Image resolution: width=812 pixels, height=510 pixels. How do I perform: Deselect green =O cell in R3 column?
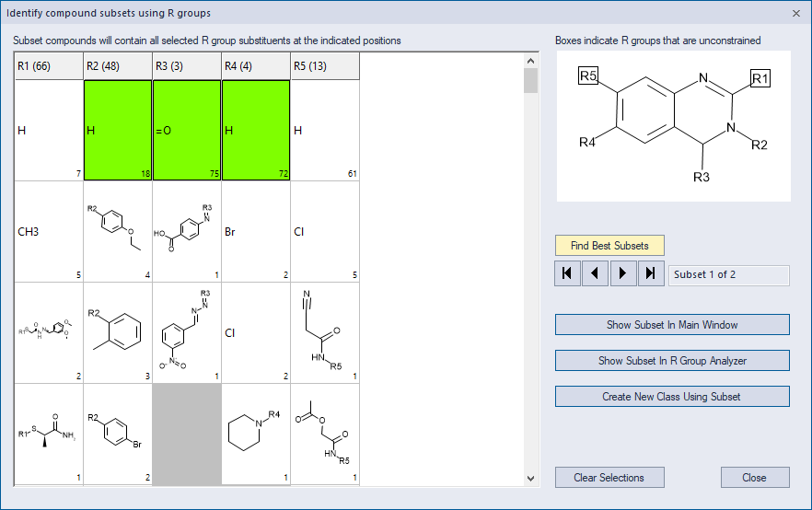187,130
